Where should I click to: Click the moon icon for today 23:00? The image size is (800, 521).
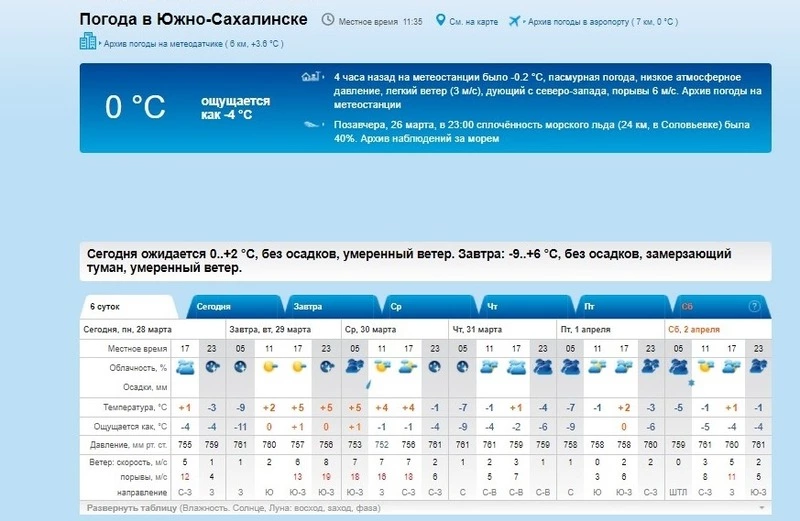212,367
